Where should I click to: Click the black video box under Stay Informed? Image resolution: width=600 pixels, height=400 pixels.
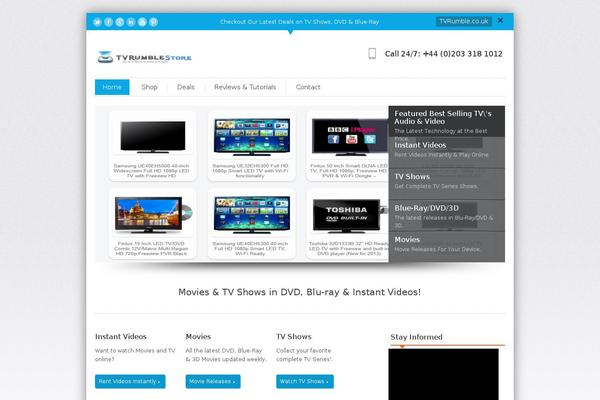pyautogui.click(x=443, y=374)
